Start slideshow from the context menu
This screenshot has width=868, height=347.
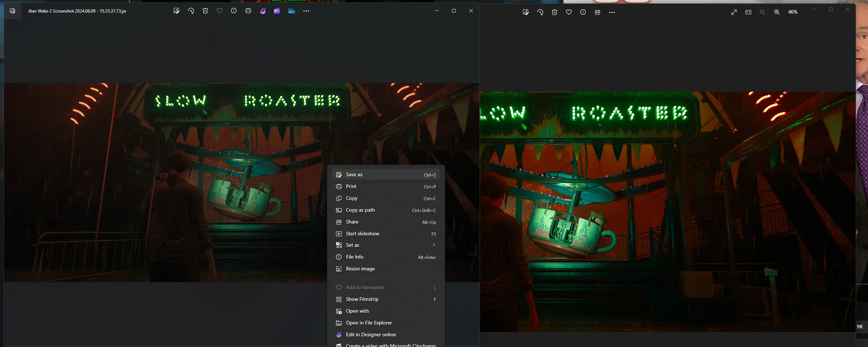coord(386,233)
